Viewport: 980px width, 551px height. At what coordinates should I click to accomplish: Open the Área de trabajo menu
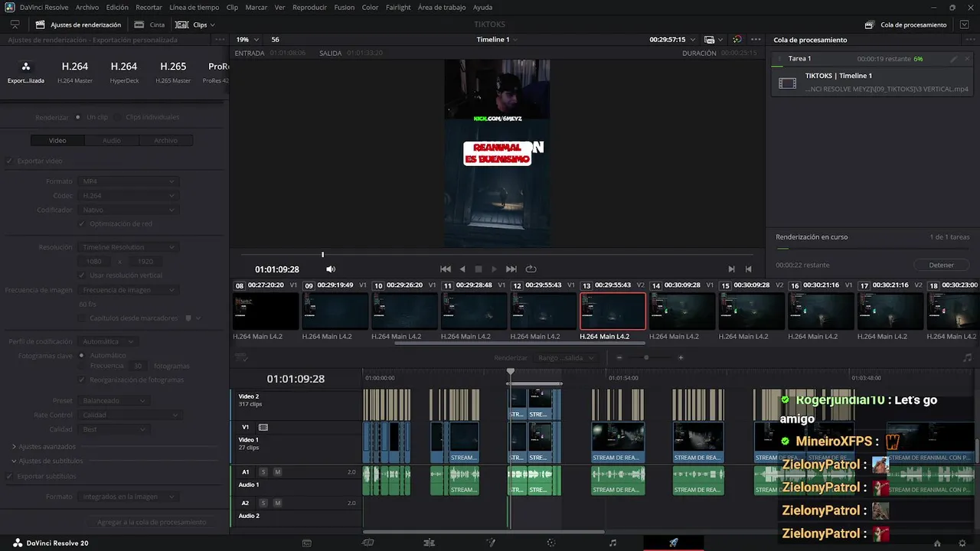tap(442, 7)
